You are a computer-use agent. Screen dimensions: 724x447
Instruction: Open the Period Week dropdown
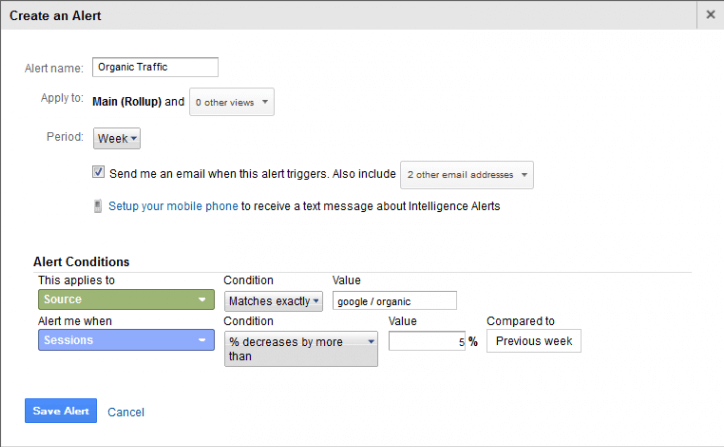click(117, 139)
